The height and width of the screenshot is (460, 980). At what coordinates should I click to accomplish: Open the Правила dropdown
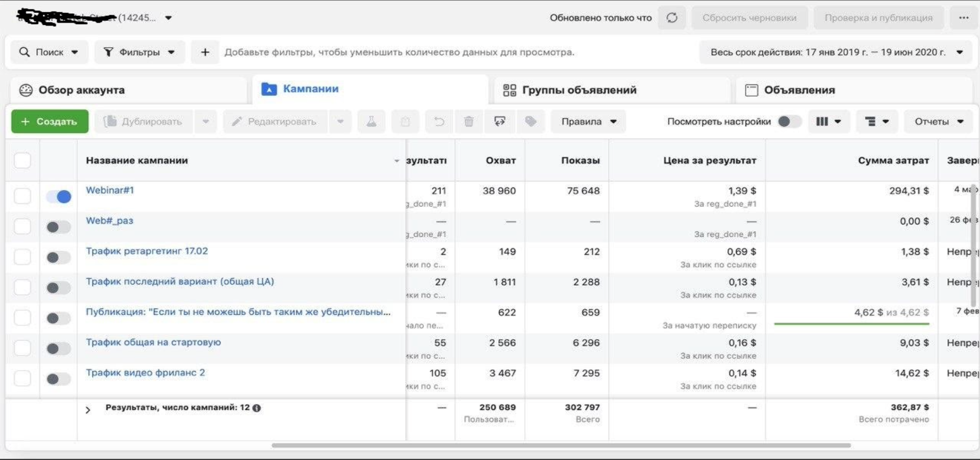pos(588,121)
